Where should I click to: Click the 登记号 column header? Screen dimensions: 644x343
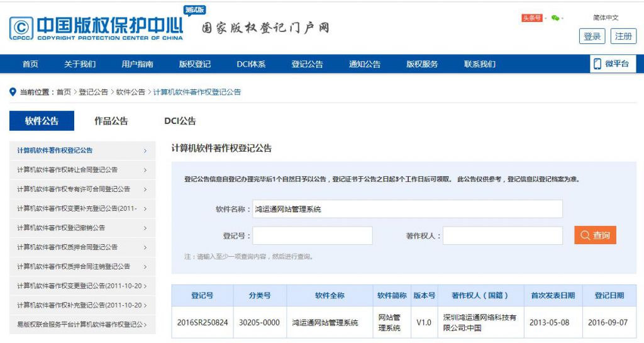[203, 295]
